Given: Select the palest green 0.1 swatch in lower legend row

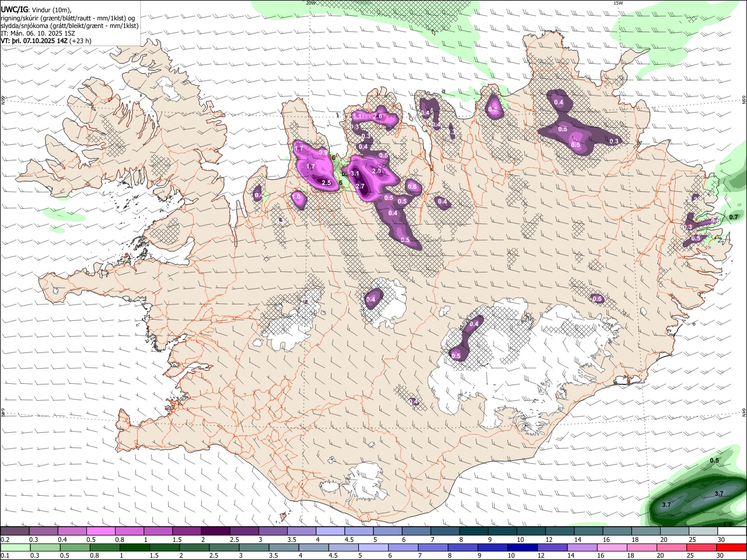Looking at the screenshot, I should (15, 548).
